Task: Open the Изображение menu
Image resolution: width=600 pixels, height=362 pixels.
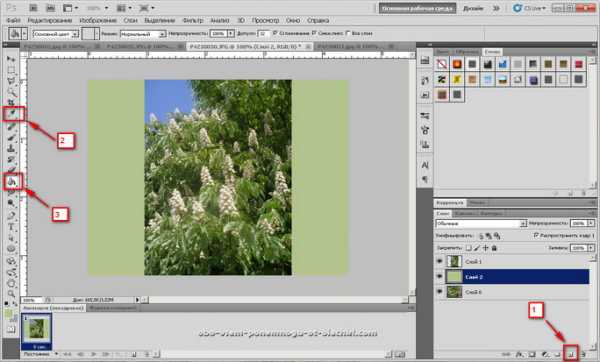Action: pos(98,20)
